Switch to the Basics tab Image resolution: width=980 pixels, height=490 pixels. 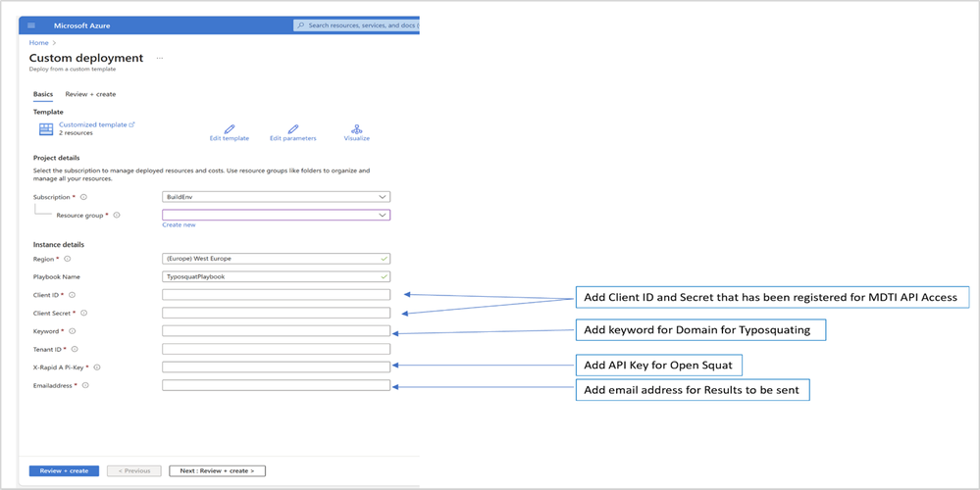click(x=43, y=94)
